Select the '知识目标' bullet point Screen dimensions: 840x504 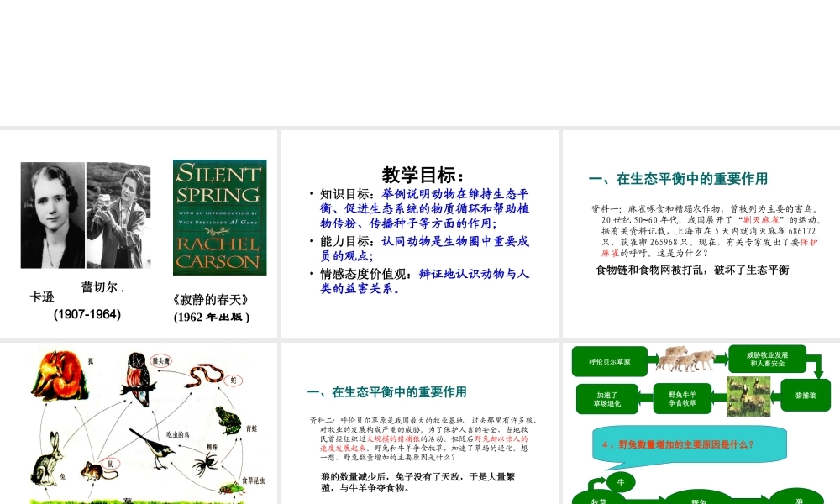(419, 208)
